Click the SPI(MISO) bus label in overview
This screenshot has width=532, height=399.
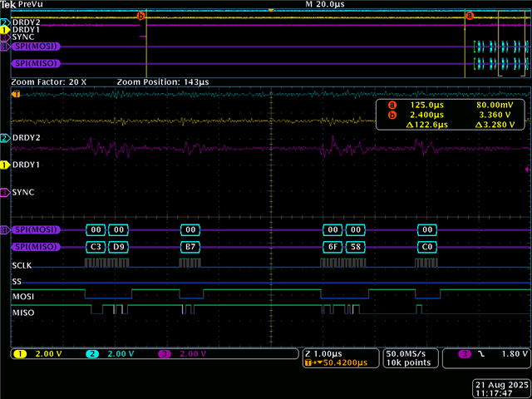tap(36, 63)
